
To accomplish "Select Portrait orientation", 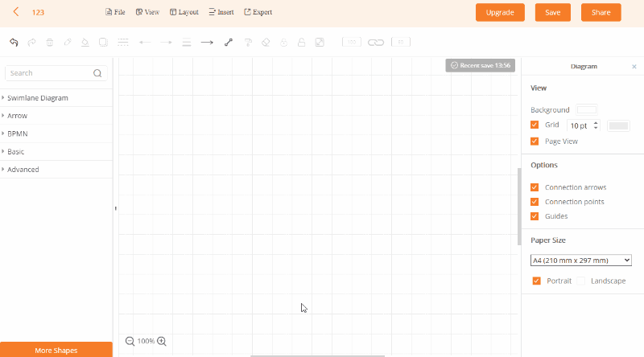I will (x=536, y=281).
